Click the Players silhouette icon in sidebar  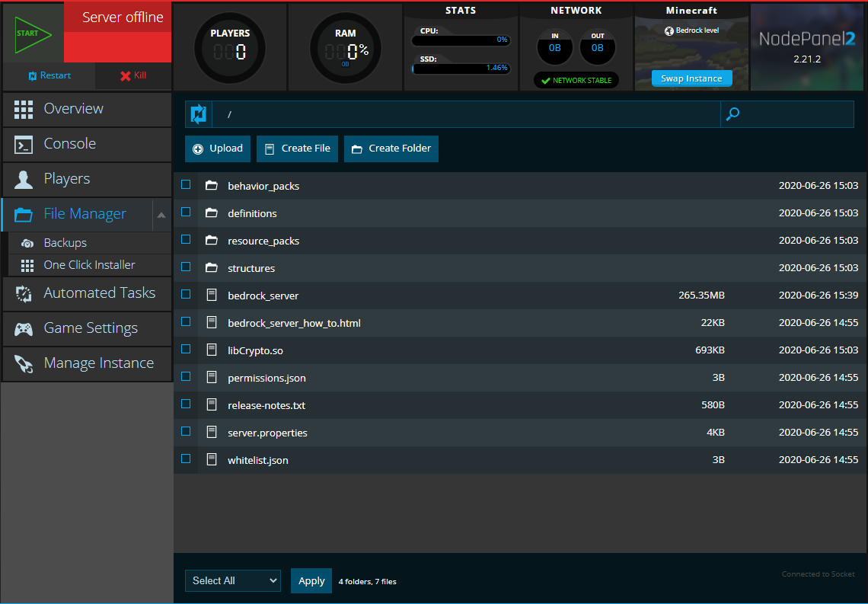[24, 179]
